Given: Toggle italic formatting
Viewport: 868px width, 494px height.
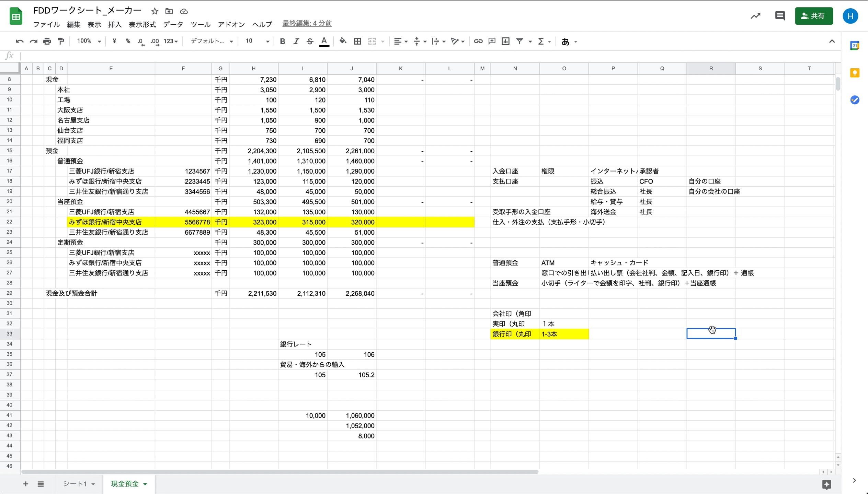Looking at the screenshot, I should (296, 41).
